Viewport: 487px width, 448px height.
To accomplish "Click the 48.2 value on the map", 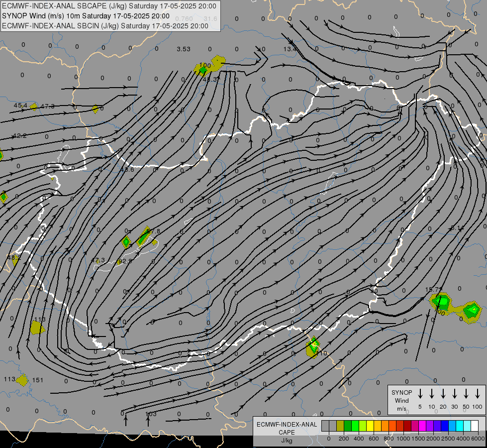I will pos(13,257).
